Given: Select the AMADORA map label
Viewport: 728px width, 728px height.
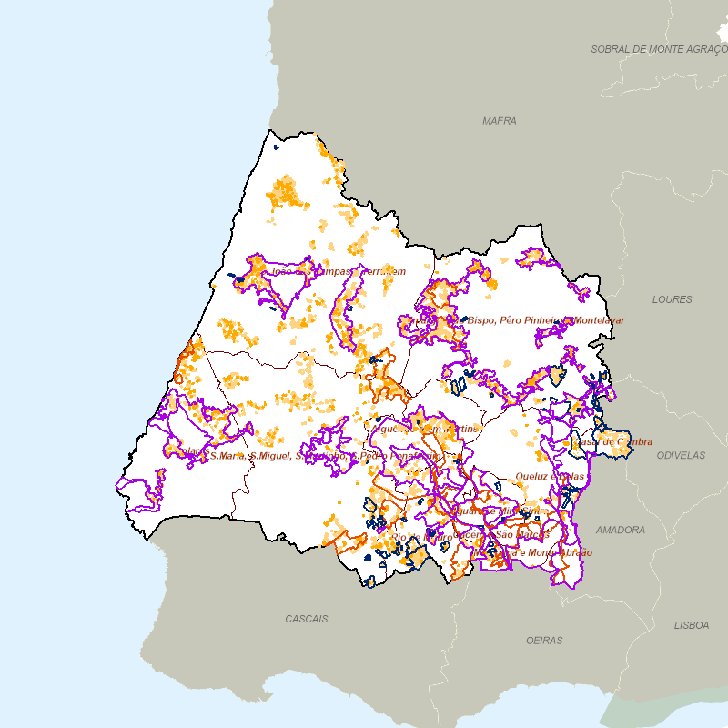Looking at the screenshot, I should point(620,530).
